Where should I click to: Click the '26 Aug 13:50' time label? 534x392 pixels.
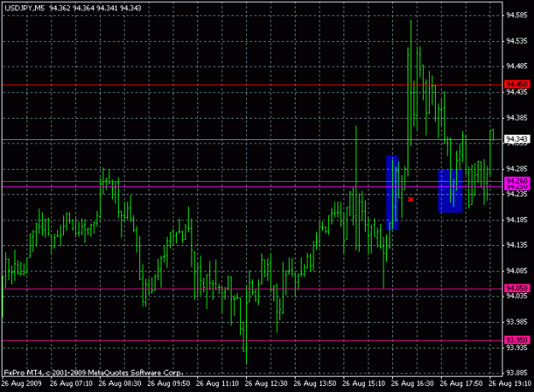point(314,383)
